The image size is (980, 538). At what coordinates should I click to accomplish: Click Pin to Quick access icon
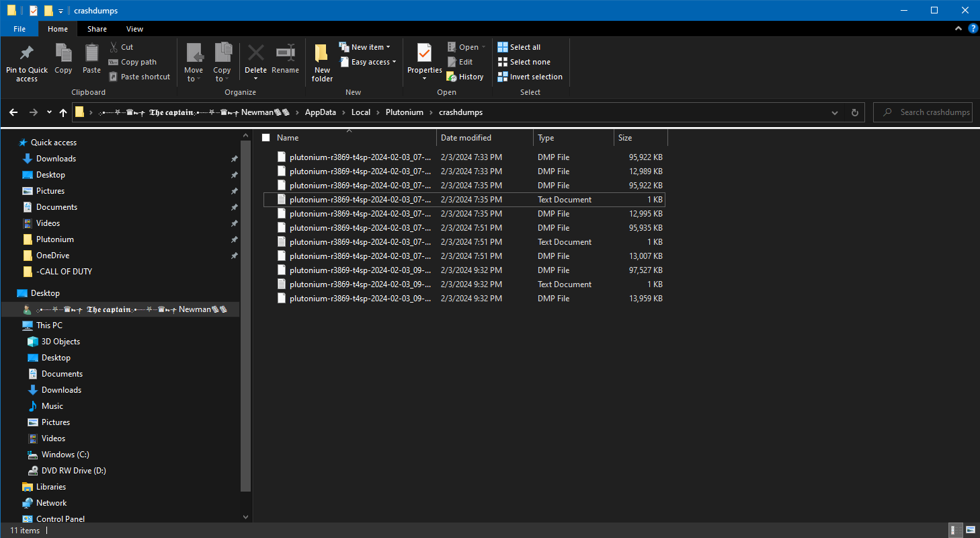pyautogui.click(x=27, y=53)
